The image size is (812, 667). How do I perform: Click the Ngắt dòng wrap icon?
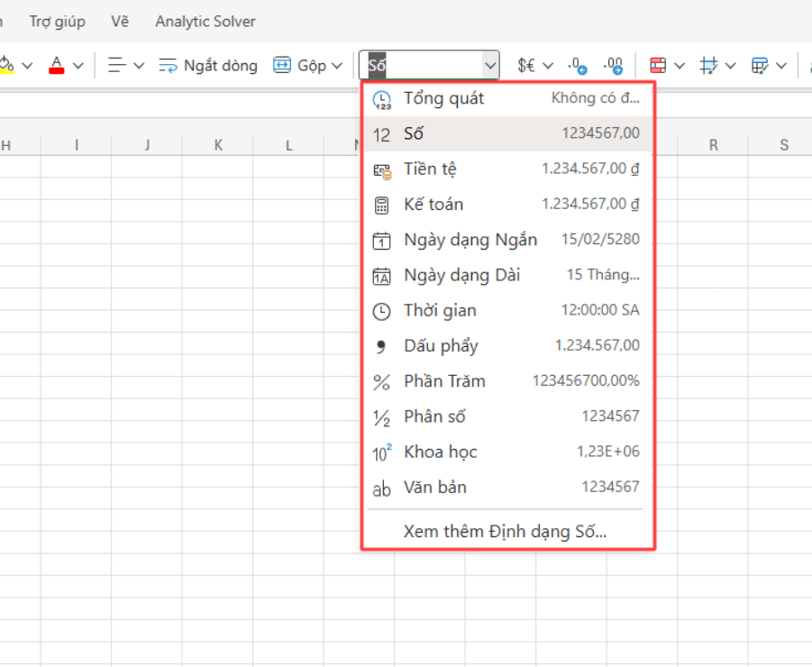click(x=168, y=65)
